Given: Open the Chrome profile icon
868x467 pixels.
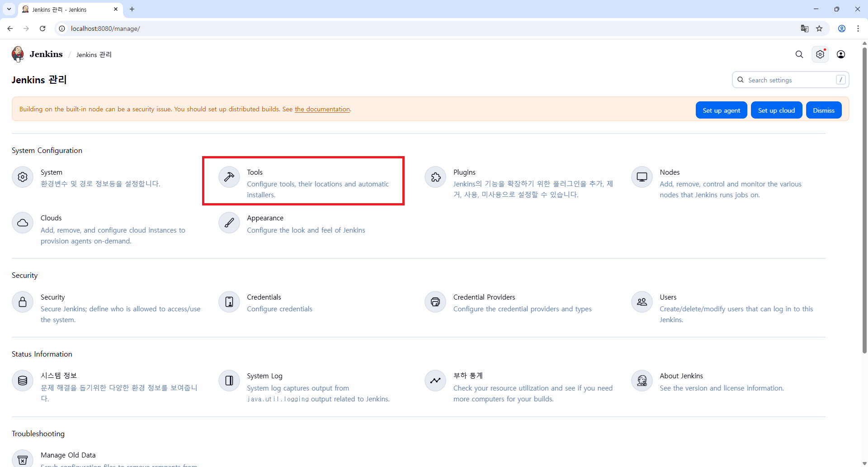Looking at the screenshot, I should click(842, 29).
